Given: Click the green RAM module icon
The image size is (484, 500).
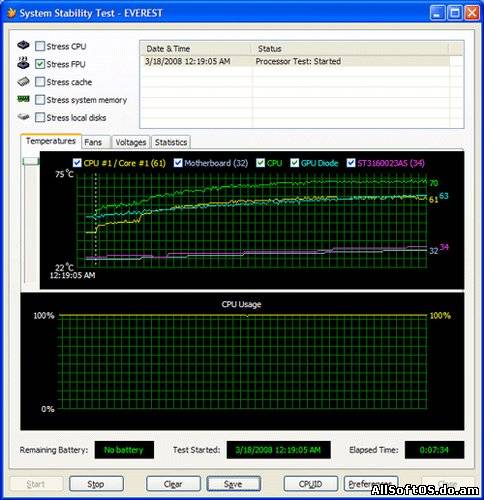Looking at the screenshot, I should (23, 99).
